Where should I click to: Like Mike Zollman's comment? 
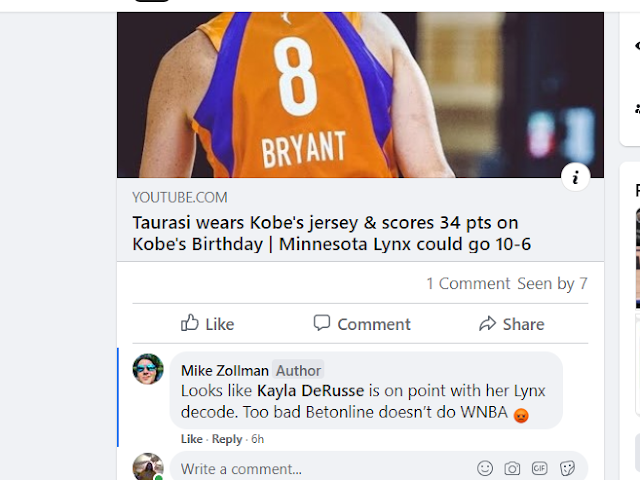191,439
